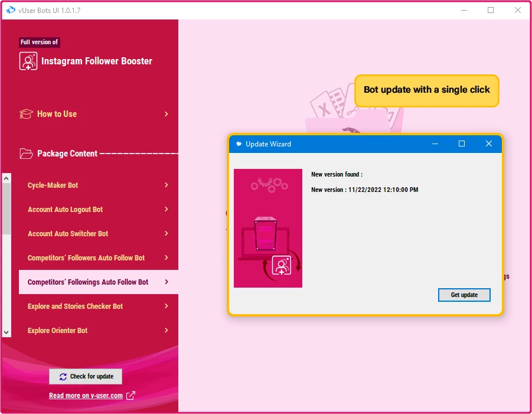Open the external link icon beside v-user.com
This screenshot has height=414, width=532.
pos(130,395)
